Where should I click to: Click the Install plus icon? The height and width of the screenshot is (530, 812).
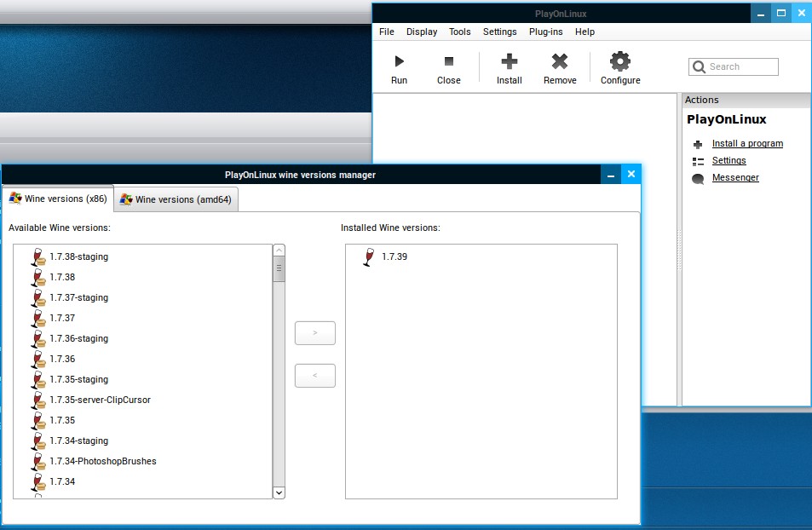[x=509, y=61]
